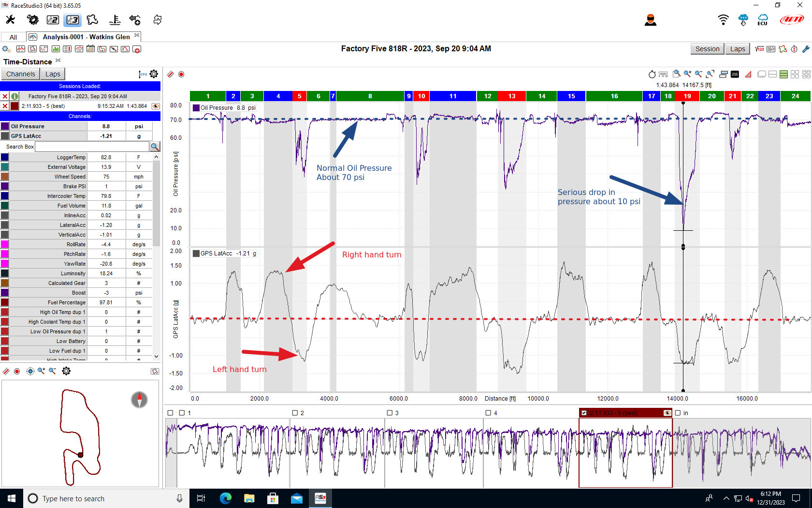
Task: Select the three-row stacked plot layout
Action: coord(783,74)
